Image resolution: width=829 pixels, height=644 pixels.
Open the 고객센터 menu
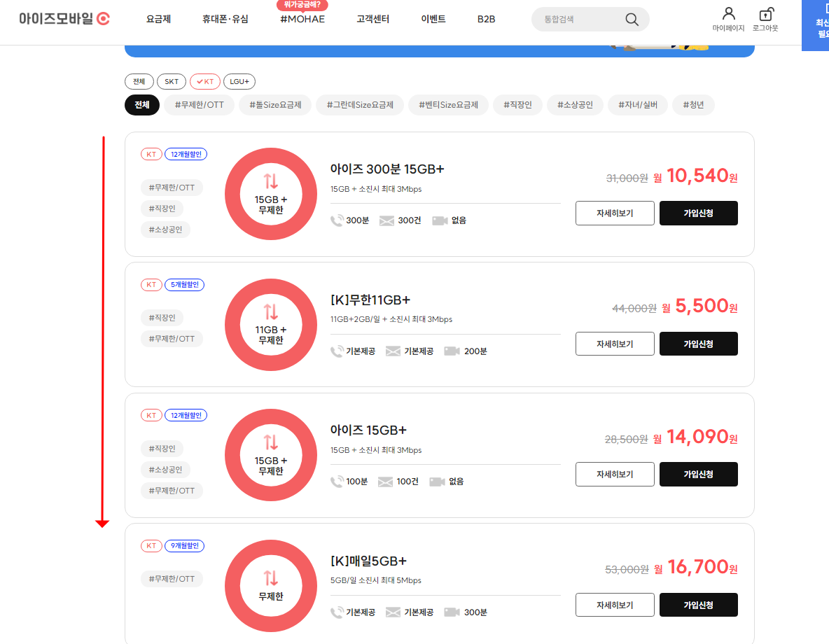point(372,19)
